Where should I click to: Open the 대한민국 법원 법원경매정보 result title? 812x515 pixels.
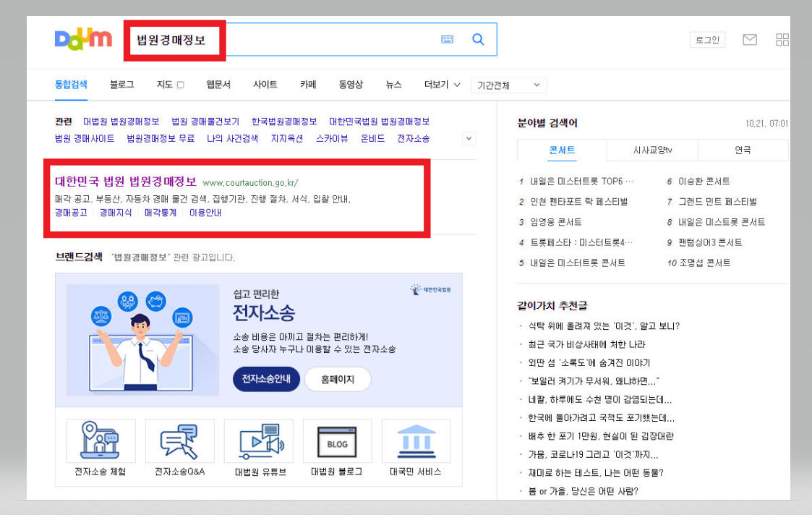tap(126, 182)
